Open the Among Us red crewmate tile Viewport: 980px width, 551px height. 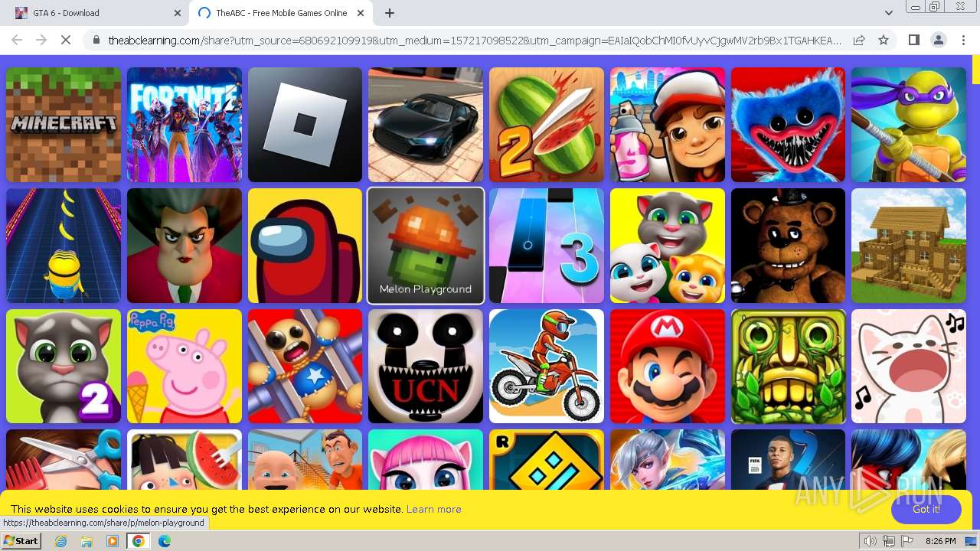pyautogui.click(x=305, y=246)
